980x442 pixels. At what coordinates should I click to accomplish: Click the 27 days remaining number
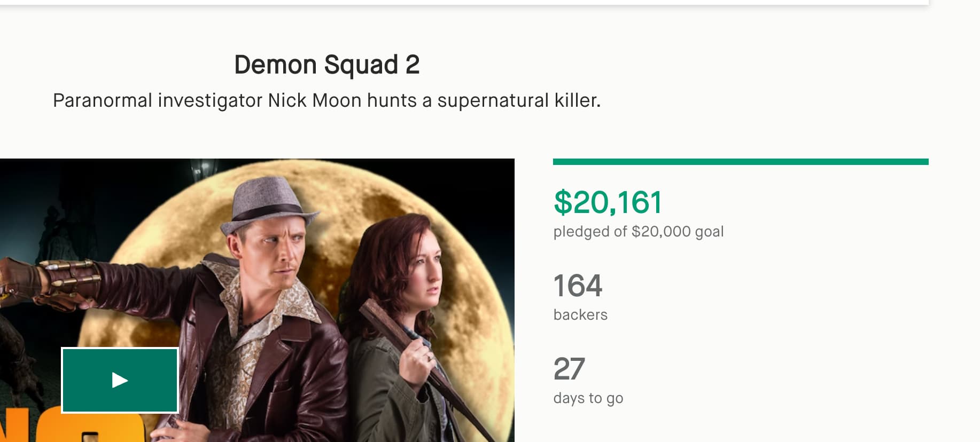(569, 369)
